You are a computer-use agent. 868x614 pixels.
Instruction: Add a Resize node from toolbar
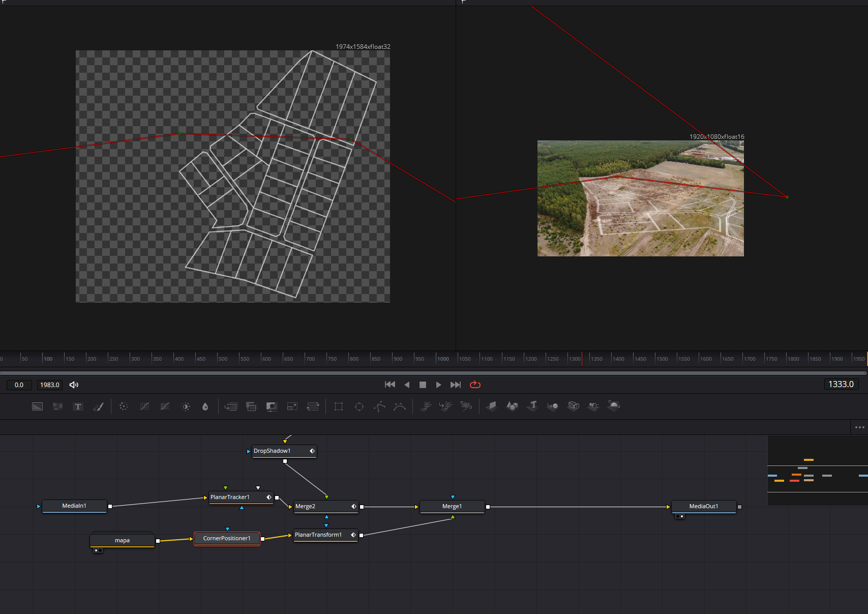pyautogui.click(x=292, y=406)
